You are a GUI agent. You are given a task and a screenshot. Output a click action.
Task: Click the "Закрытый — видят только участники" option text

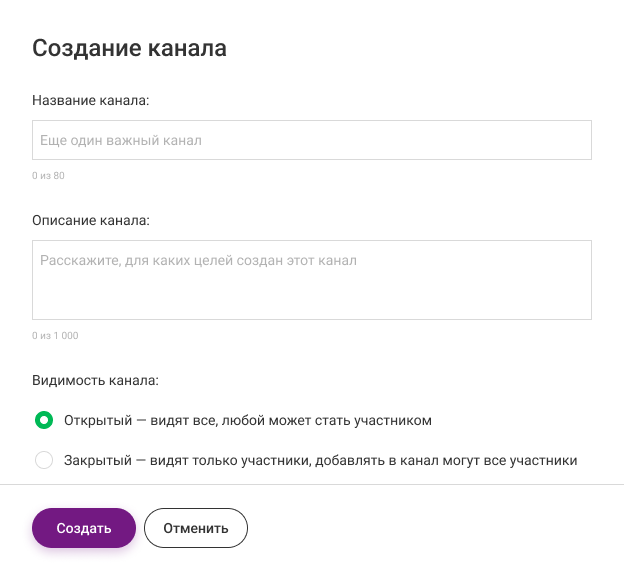321,461
